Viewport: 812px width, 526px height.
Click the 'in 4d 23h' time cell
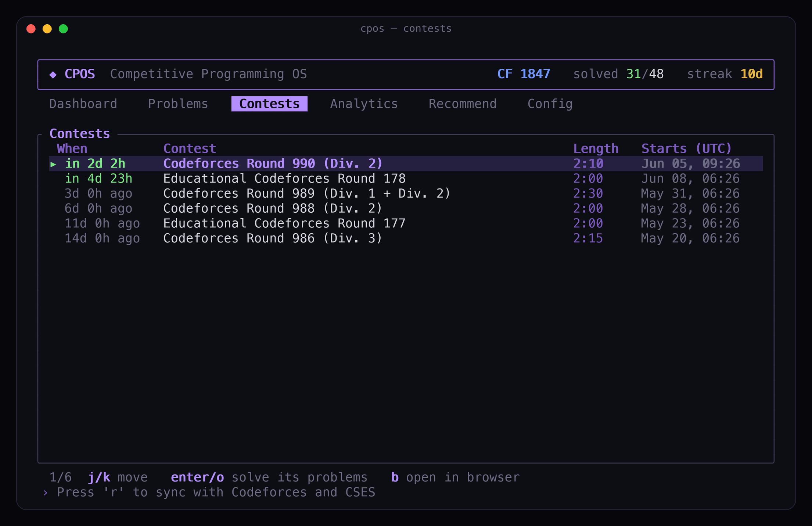[98, 179]
